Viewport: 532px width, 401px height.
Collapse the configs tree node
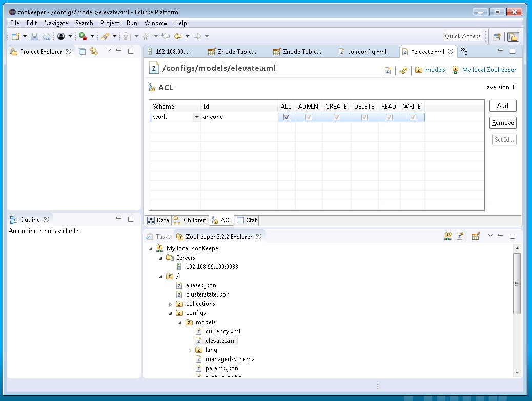click(x=171, y=313)
